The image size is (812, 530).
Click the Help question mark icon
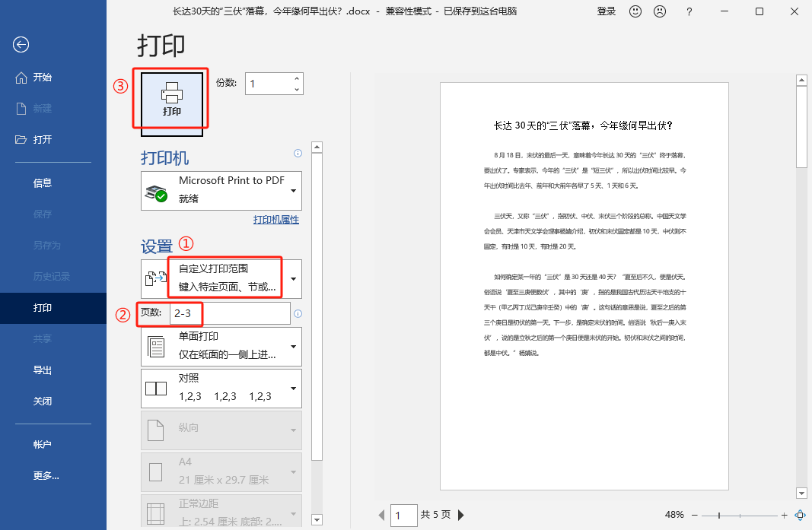pyautogui.click(x=689, y=11)
